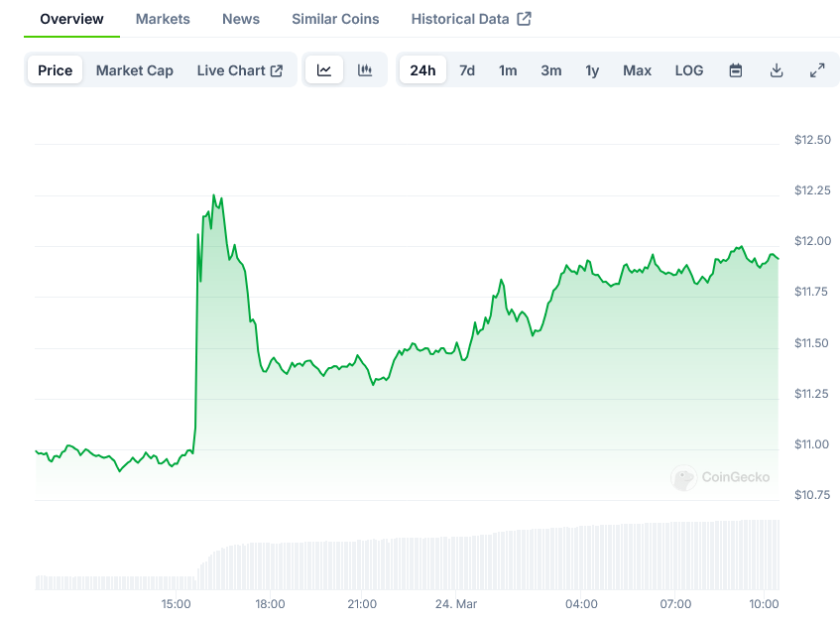Open the calendar date range picker
The height and width of the screenshot is (624, 840).
coord(736,70)
